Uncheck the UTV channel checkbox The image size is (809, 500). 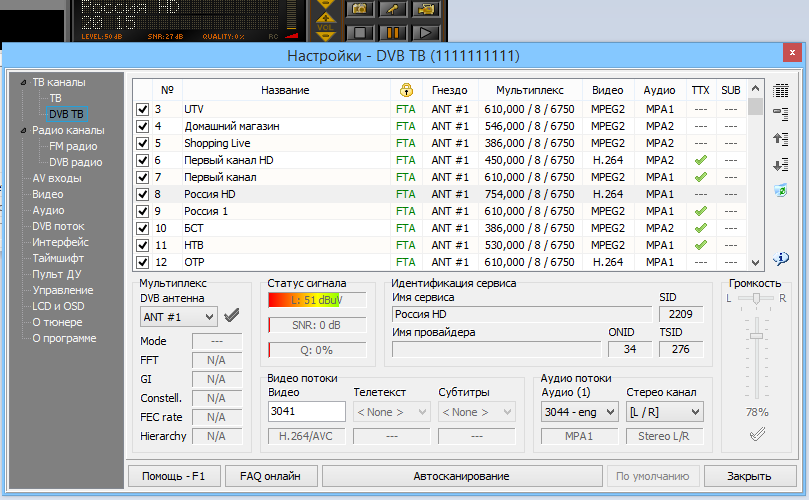pos(142,109)
